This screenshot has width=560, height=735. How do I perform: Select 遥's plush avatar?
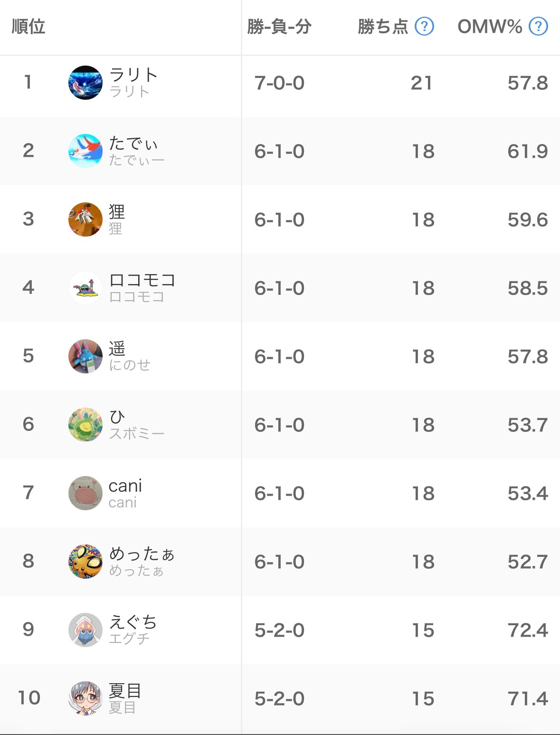(x=85, y=356)
